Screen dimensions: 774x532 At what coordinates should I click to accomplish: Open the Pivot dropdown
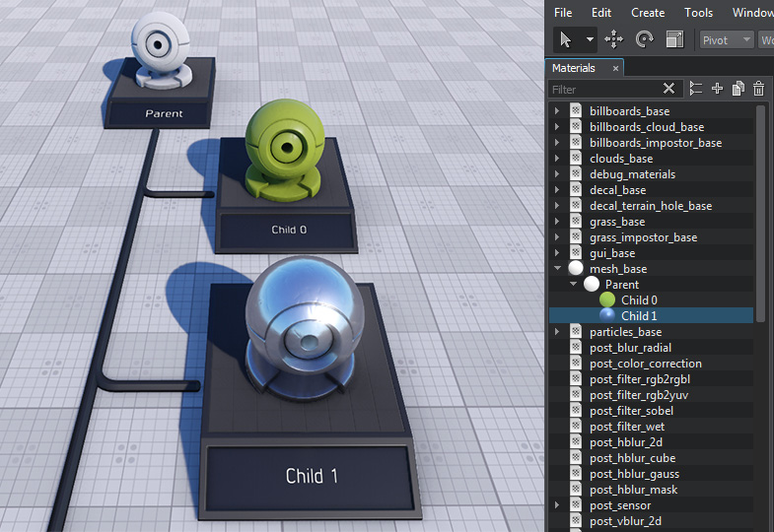[727, 39]
